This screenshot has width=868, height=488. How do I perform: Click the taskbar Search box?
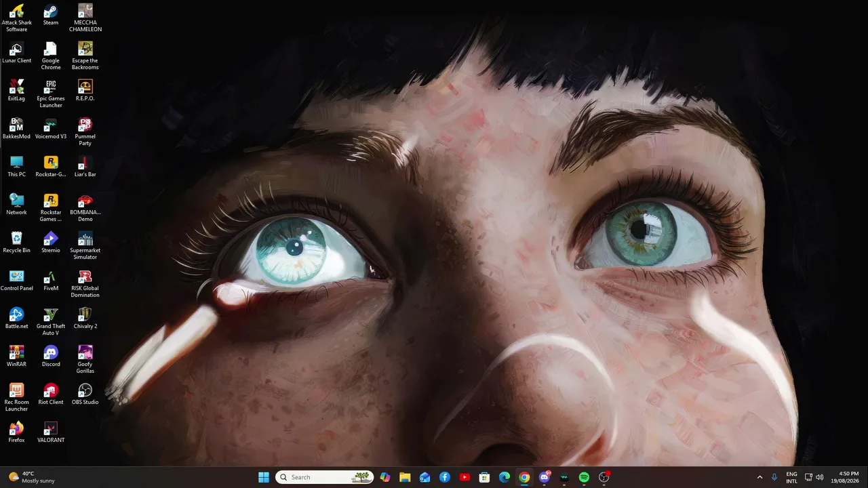point(324,477)
